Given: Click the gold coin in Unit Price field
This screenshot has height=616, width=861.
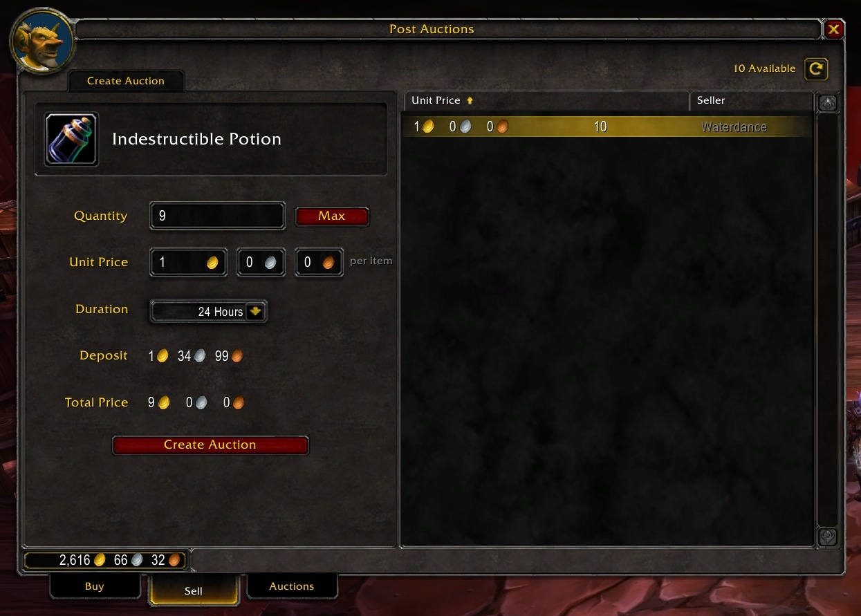Looking at the screenshot, I should click(212, 263).
